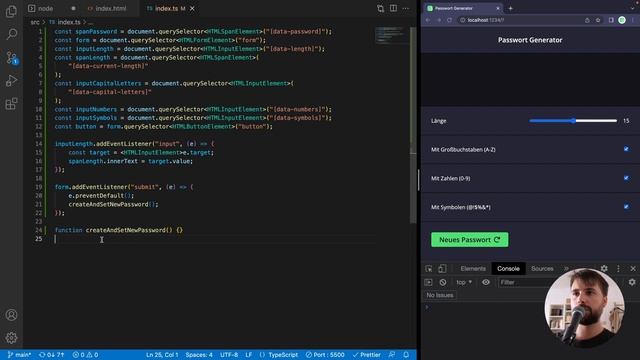This screenshot has height=360, width=640.
Task: Uncheck Mit Zahlen (0-9) checkbox
Action: 626,178
